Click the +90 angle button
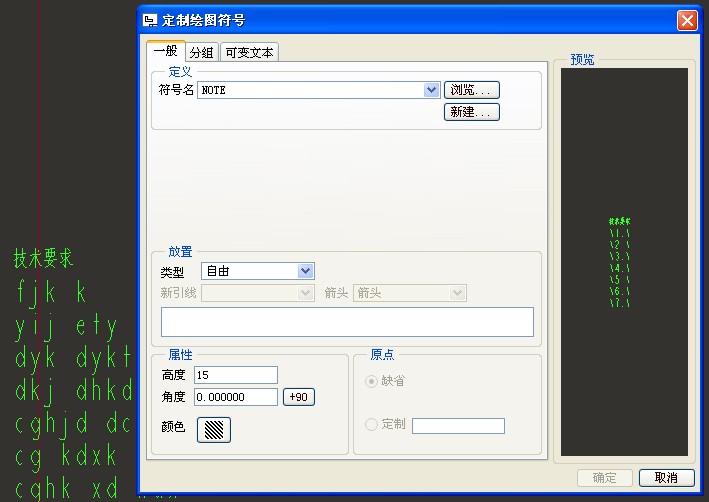709x502 pixels. 298,397
